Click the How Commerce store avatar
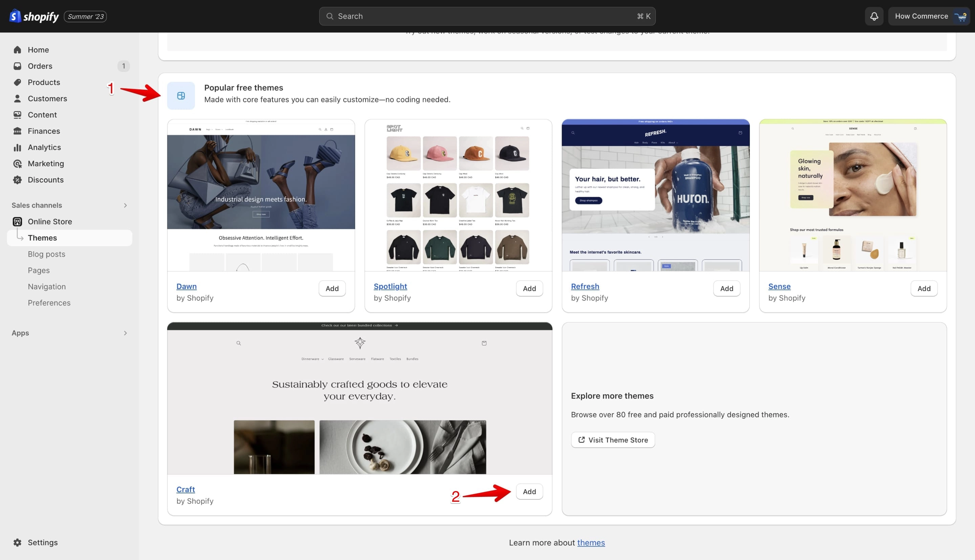The image size is (975, 560). click(x=960, y=16)
